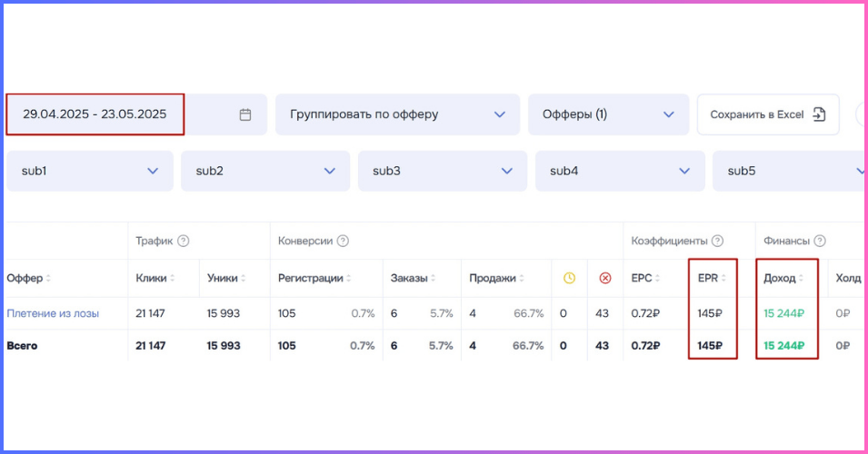The height and width of the screenshot is (454, 868).
Task: Click the Трафик group header label
Action: [x=155, y=241]
